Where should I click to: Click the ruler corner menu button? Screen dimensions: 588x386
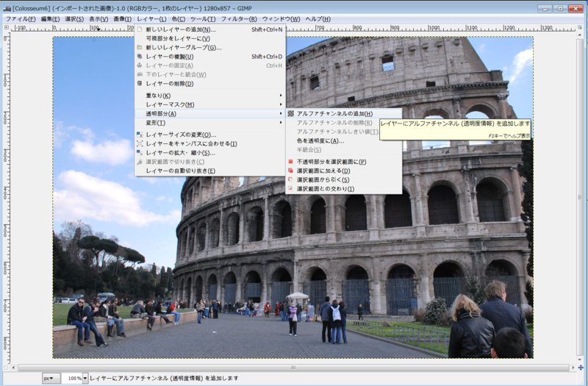(x=7, y=27)
